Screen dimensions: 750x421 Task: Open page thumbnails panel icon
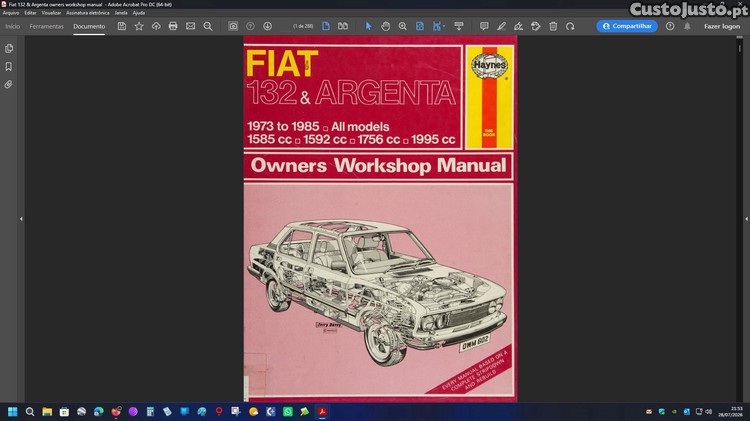[9, 48]
